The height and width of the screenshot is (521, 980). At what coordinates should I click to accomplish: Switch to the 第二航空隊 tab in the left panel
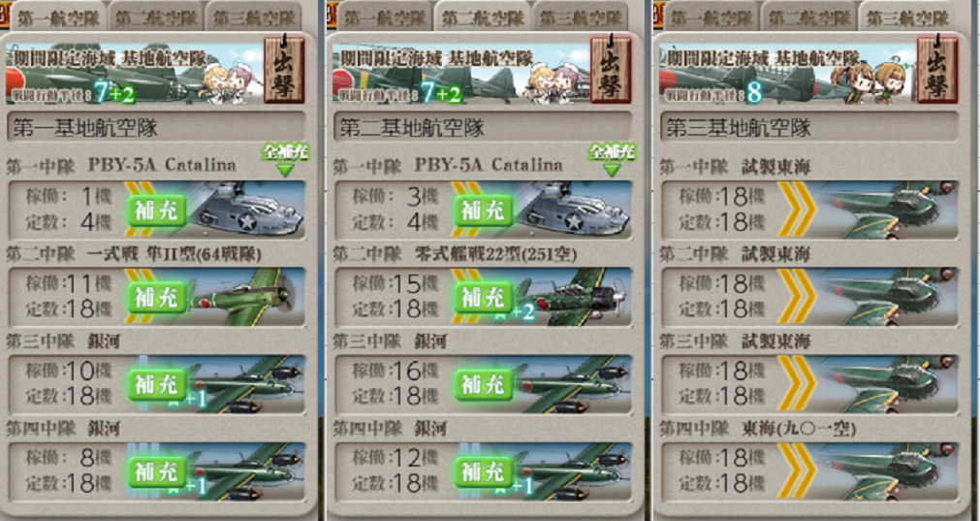[x=156, y=18]
